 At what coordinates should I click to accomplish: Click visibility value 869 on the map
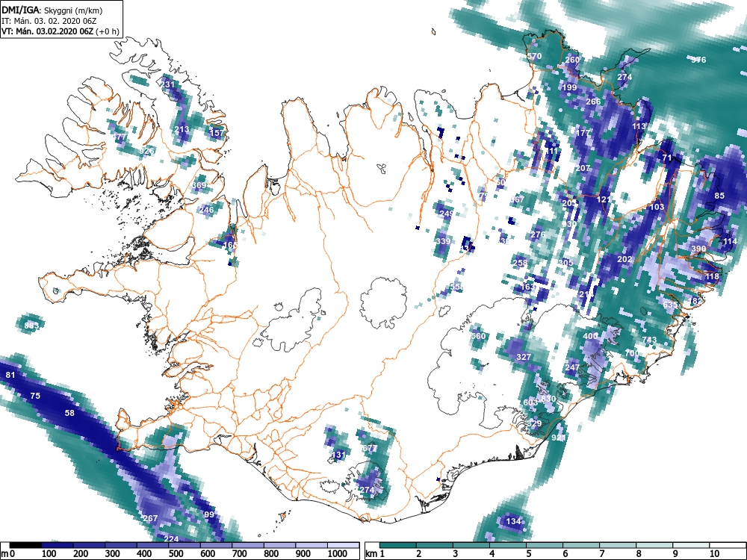199,186
